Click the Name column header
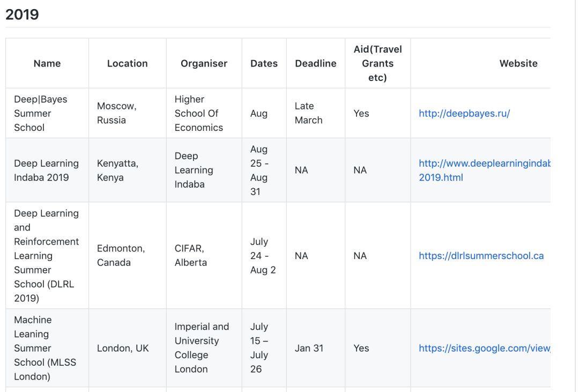 47,63
